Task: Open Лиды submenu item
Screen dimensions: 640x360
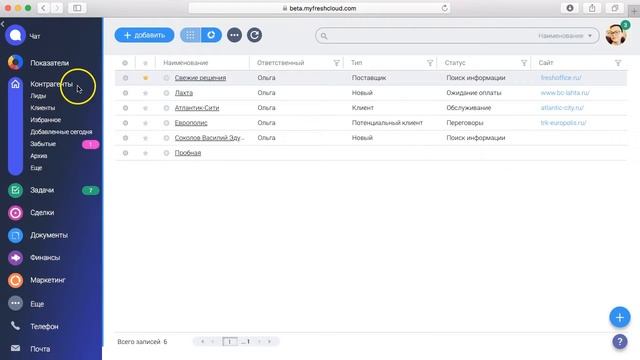Action: [x=38, y=96]
